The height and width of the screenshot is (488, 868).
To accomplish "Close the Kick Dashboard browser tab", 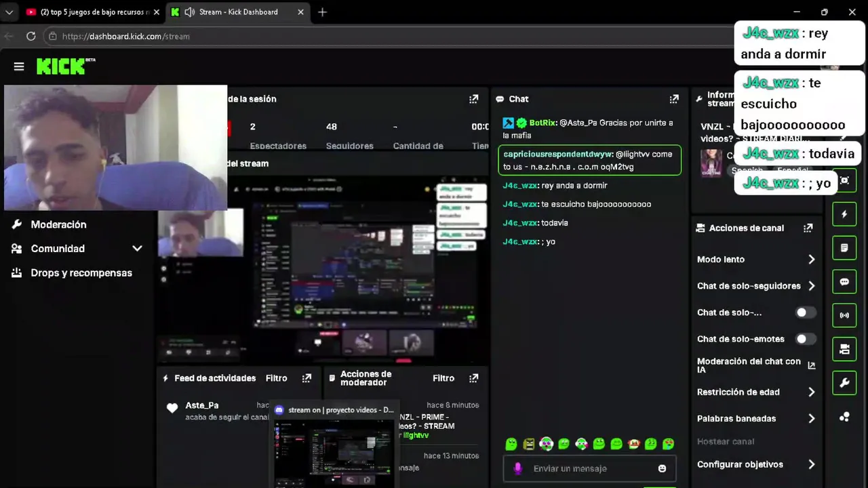I will (301, 12).
